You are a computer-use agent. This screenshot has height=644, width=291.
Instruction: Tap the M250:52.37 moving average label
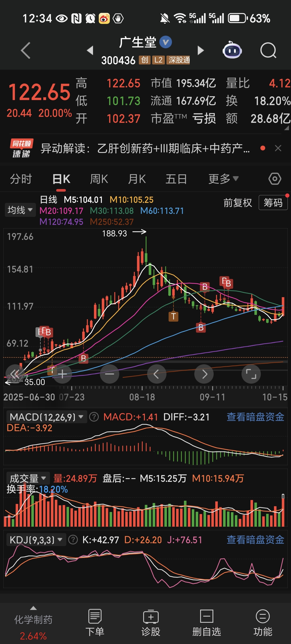(112, 222)
